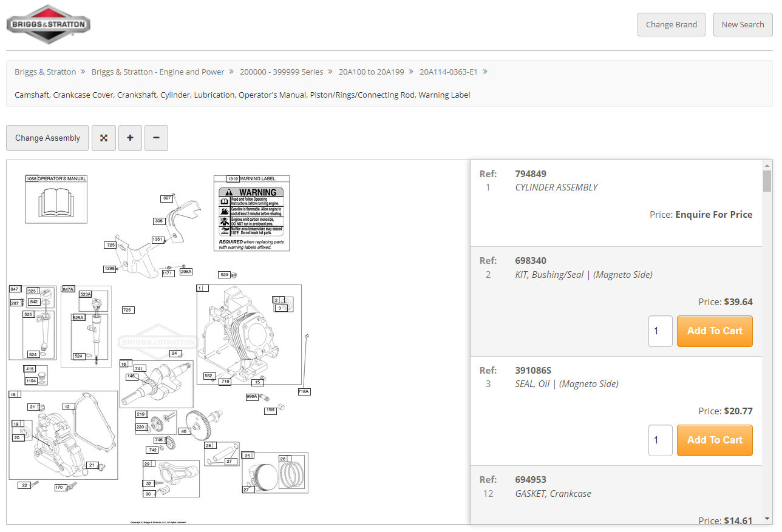The width and height of the screenshot is (782, 532).
Task: Click reference label 529 in diagram
Action: tap(224, 275)
